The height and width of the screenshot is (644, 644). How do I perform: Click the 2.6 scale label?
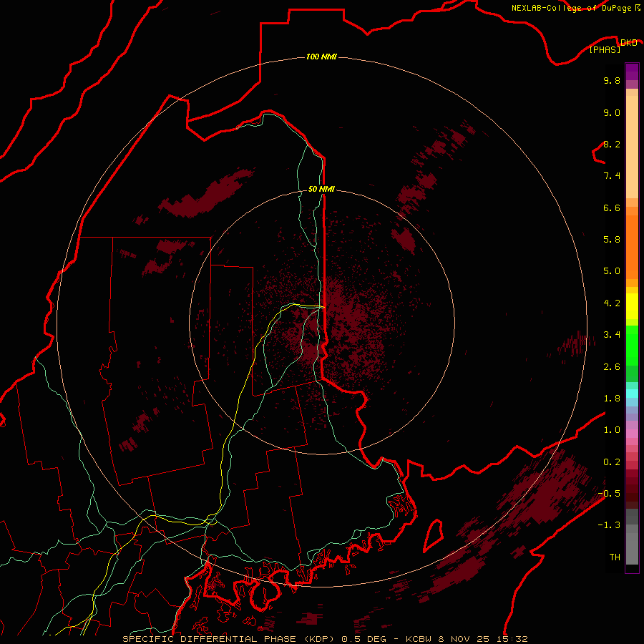click(612, 367)
